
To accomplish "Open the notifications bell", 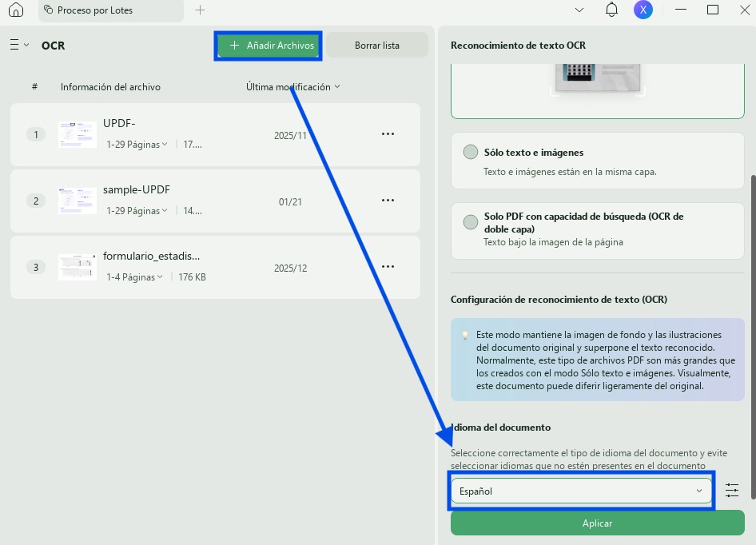I will click(611, 10).
